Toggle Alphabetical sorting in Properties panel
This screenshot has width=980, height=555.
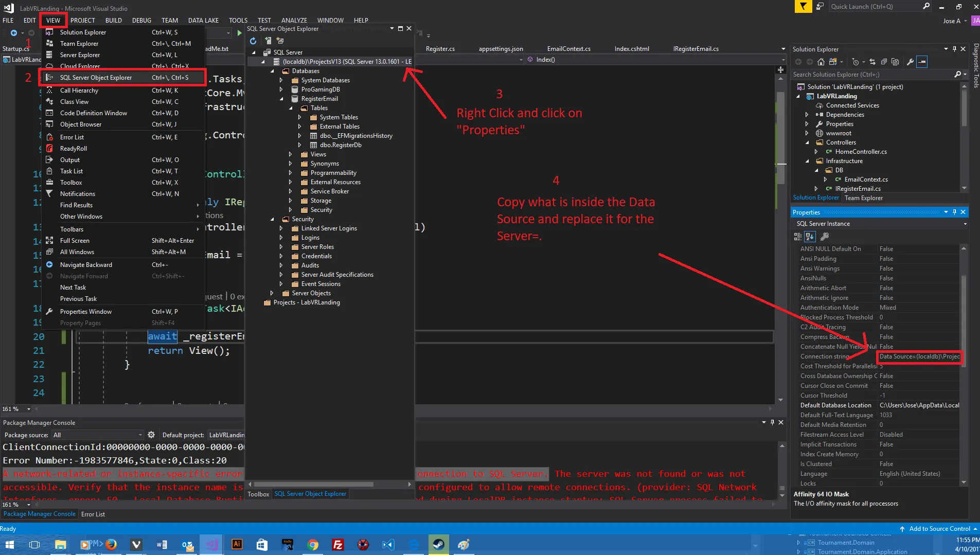coord(810,237)
